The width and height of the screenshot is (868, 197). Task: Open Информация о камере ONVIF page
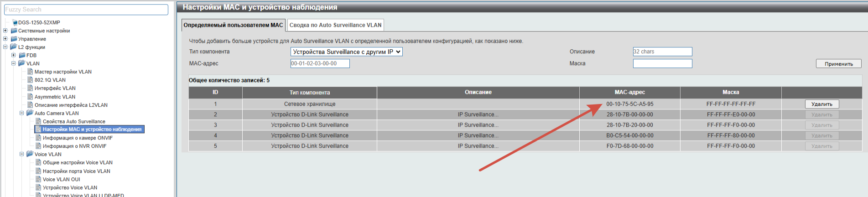78,138
